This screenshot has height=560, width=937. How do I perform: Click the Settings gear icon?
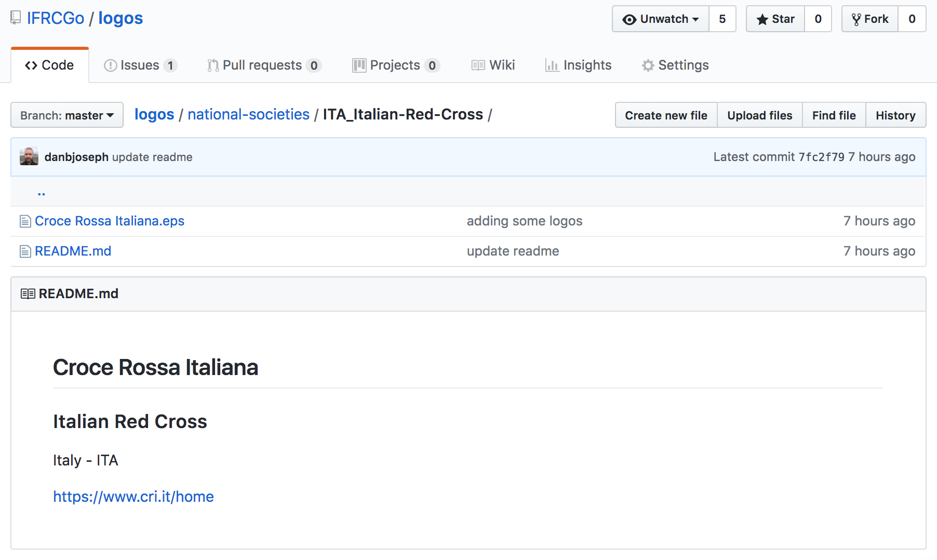coord(648,65)
